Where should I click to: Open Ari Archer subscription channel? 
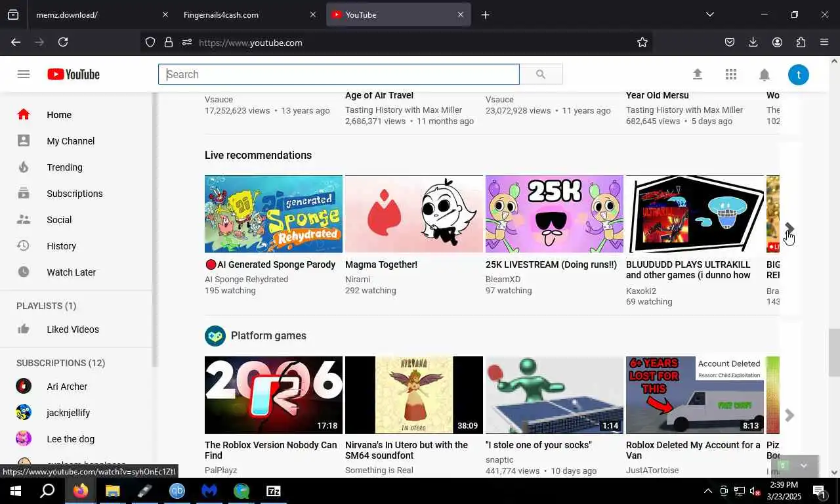coord(67,387)
